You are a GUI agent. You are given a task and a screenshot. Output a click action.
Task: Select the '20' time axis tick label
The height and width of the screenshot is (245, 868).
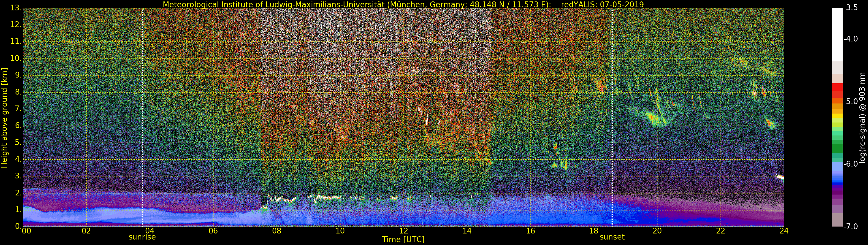point(657,231)
